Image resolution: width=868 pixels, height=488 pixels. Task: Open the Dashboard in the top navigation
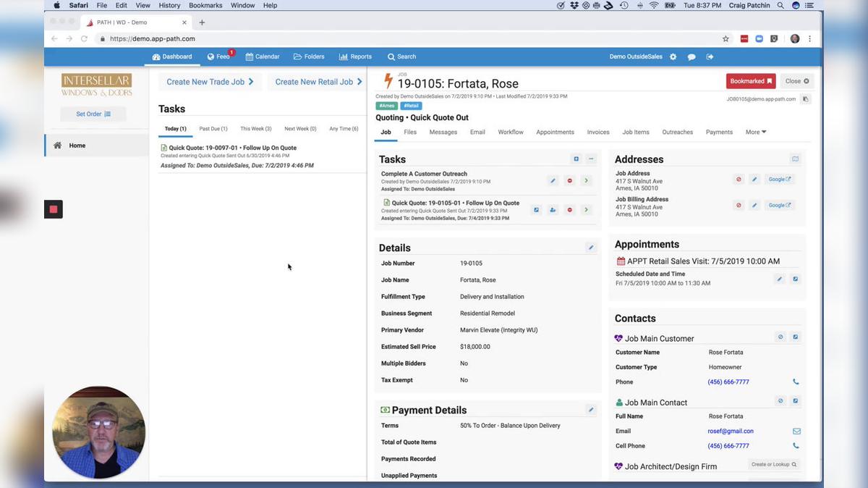pyautogui.click(x=172, y=56)
